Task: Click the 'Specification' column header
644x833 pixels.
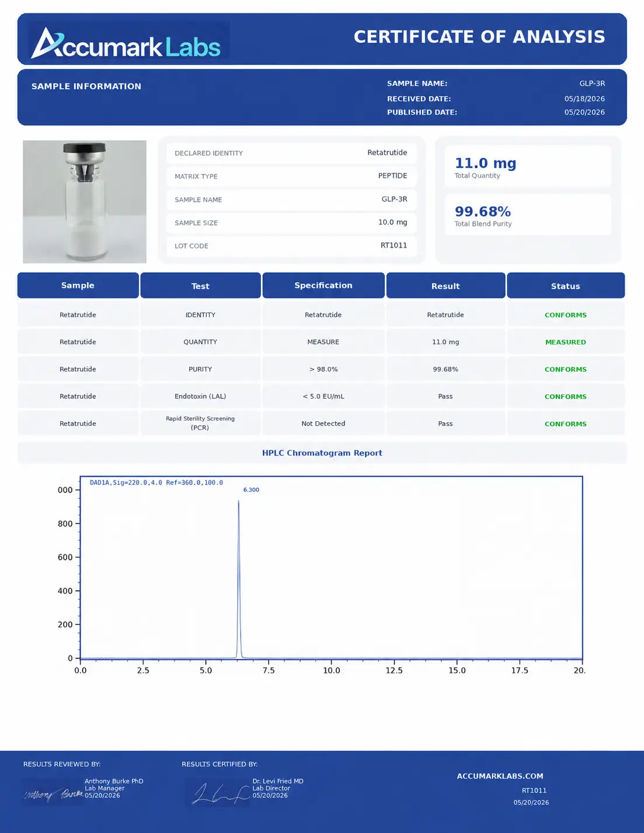Action: [323, 285]
